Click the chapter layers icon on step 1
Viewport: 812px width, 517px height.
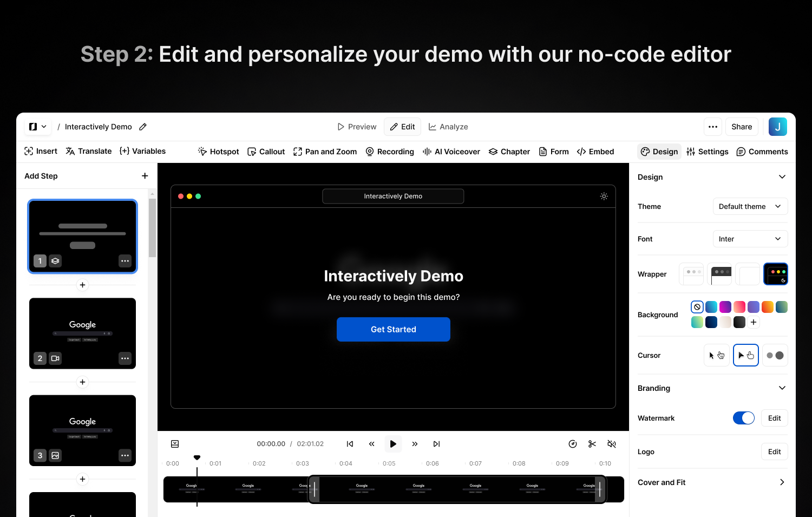(x=55, y=261)
